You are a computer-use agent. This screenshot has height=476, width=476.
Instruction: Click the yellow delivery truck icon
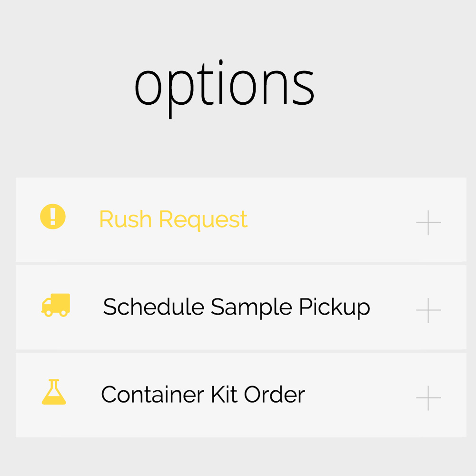[56, 305]
